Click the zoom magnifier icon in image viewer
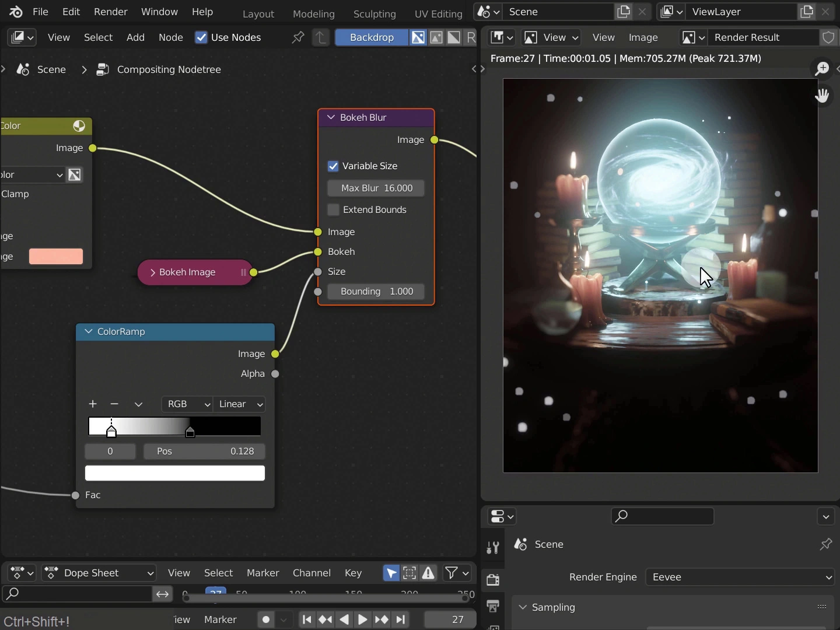The image size is (840, 630). click(x=822, y=69)
